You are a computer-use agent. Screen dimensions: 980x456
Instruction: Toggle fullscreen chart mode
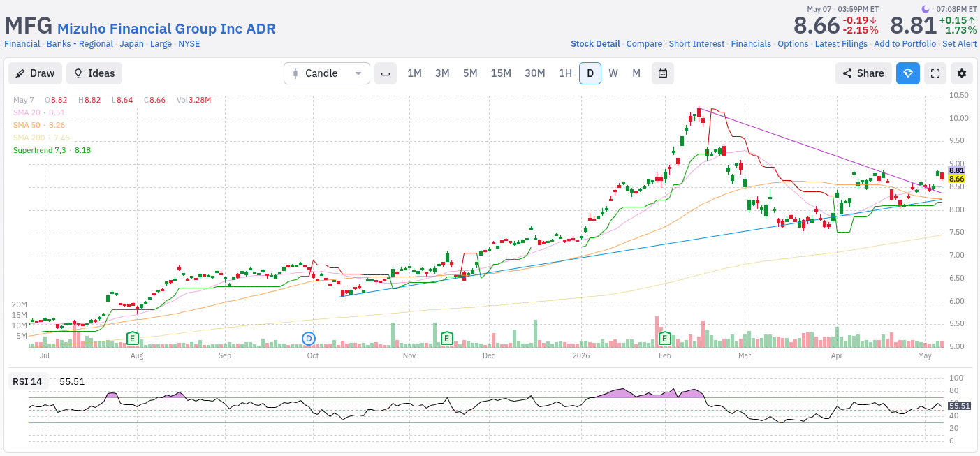pos(935,73)
